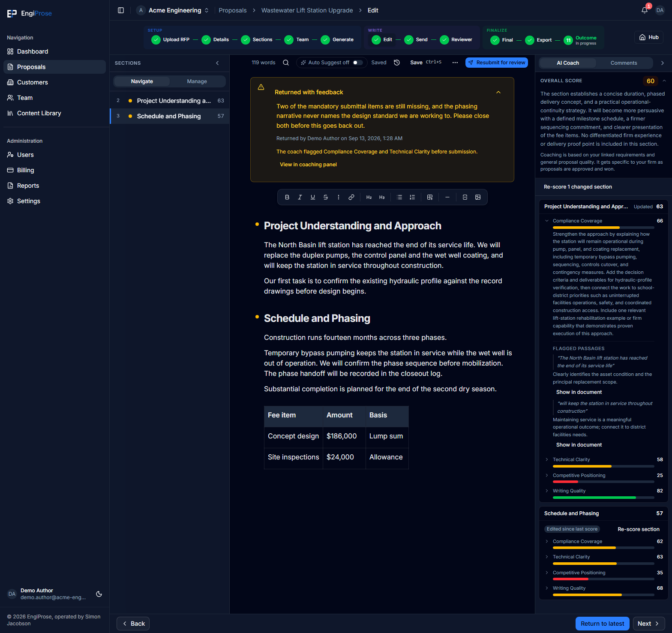Image resolution: width=672 pixels, height=633 pixels.
Task: Follow the View in coaching panel link
Action: pyautogui.click(x=308, y=165)
